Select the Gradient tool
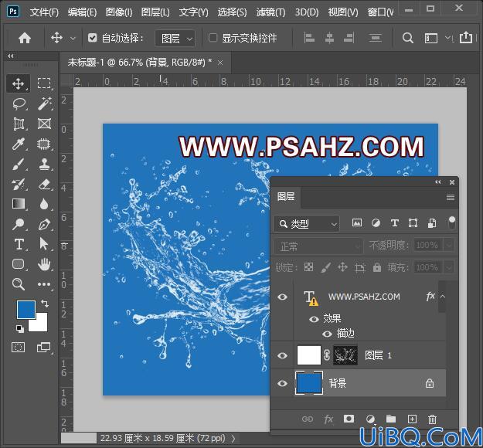 click(19, 204)
